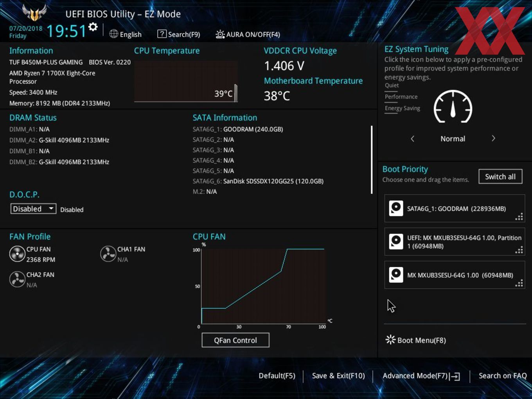Go to next tuning profile with right chevron
Image resolution: width=532 pixels, height=399 pixels.
pyautogui.click(x=493, y=138)
